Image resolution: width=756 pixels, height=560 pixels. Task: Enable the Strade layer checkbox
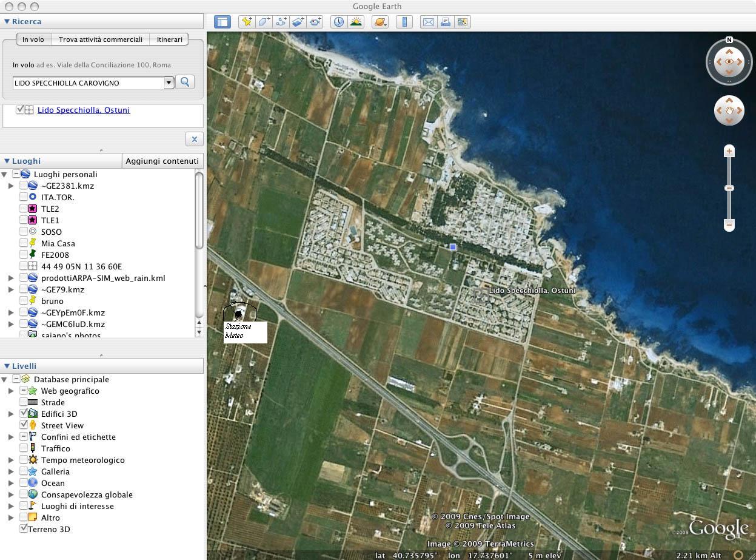(24, 402)
